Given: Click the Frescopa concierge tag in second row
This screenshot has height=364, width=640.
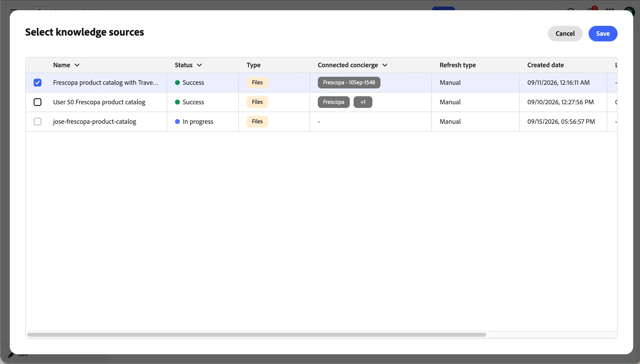Looking at the screenshot, I should pos(333,102).
